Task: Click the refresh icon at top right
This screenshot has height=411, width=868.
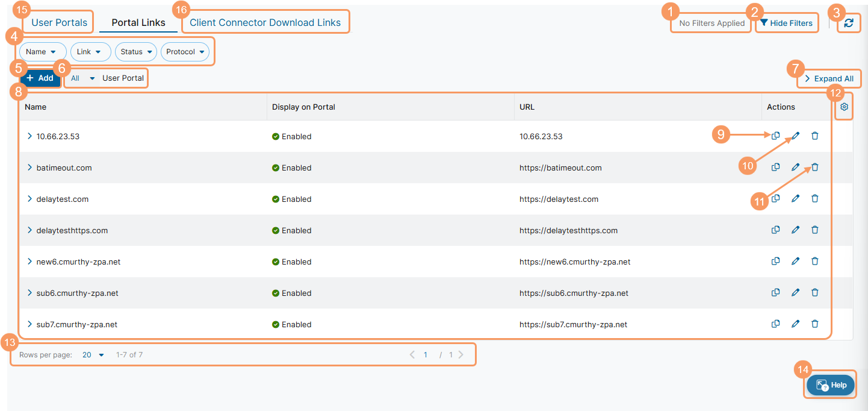Action: point(849,23)
